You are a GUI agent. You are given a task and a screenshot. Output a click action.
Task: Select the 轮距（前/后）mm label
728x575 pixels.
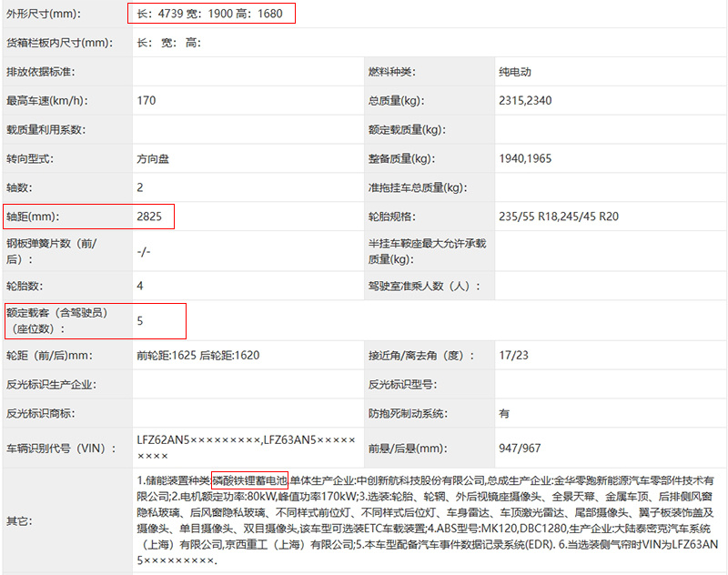[49, 356]
